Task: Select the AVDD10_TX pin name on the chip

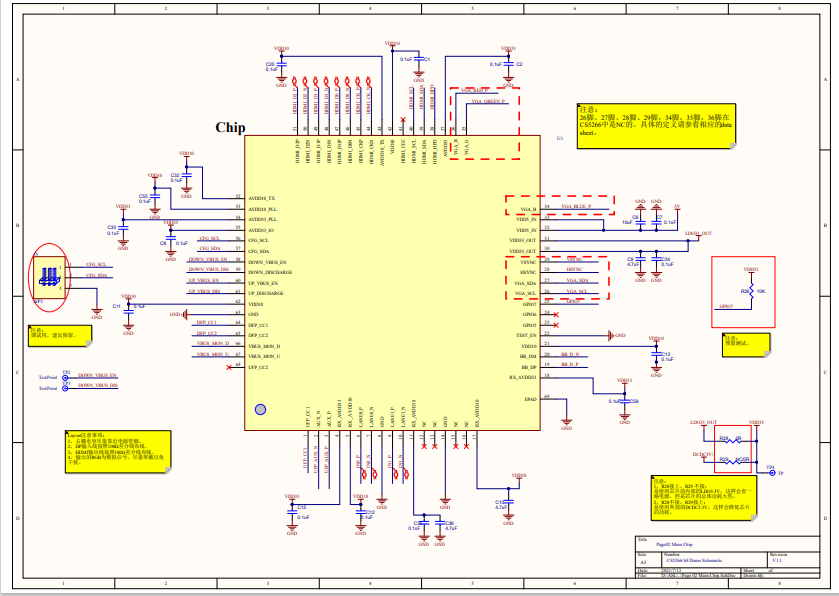Action: [262, 198]
